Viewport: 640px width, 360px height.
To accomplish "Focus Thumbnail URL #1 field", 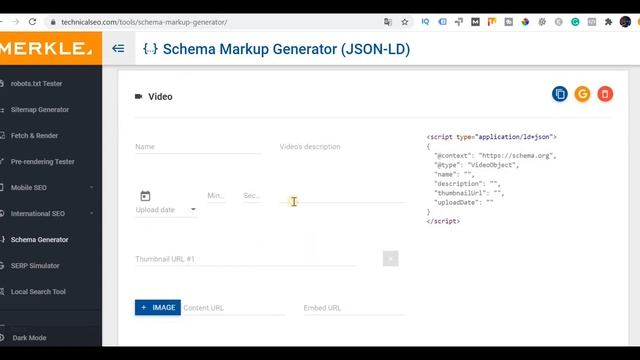I will [246, 259].
